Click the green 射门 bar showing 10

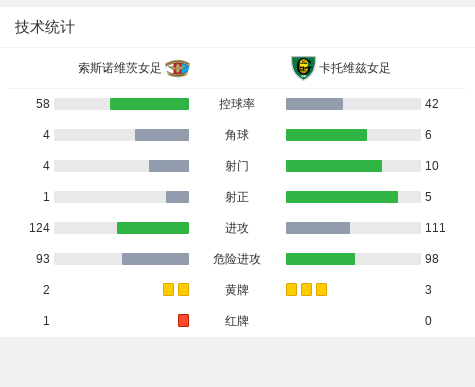334,166
